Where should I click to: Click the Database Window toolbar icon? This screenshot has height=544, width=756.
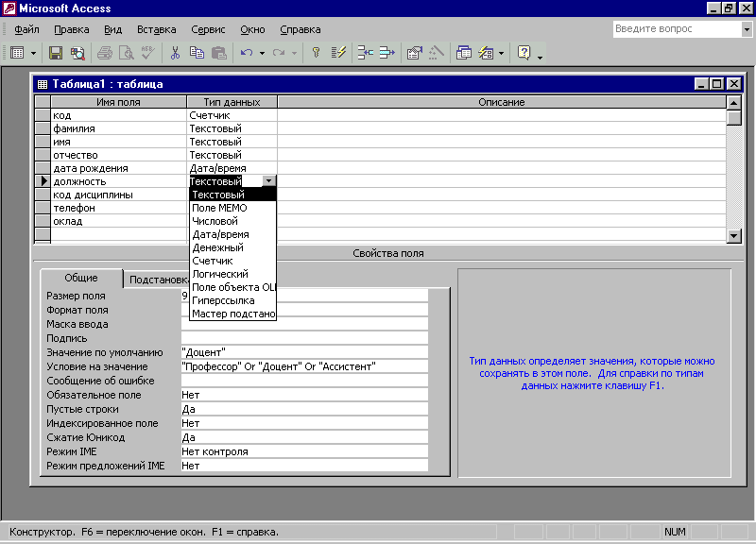pos(463,54)
